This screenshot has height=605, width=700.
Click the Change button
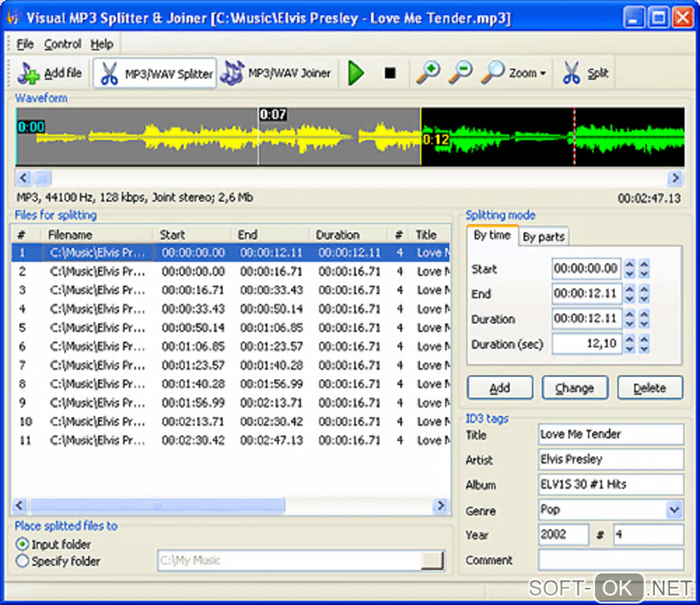574,388
